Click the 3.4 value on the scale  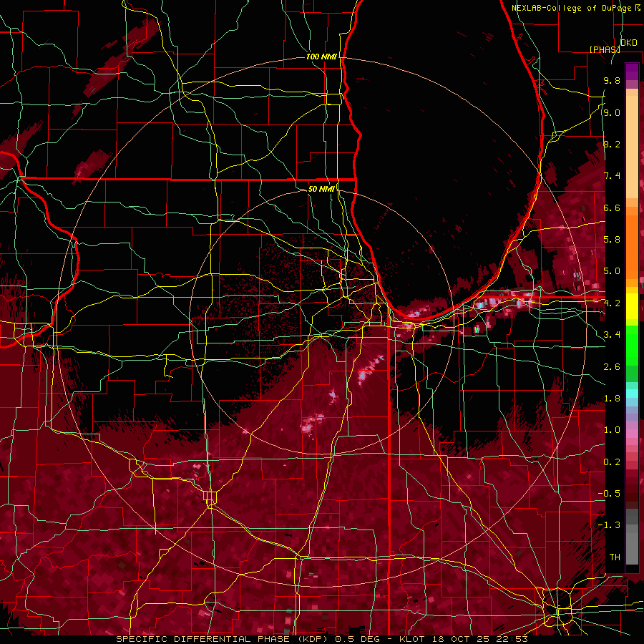[x=612, y=335]
